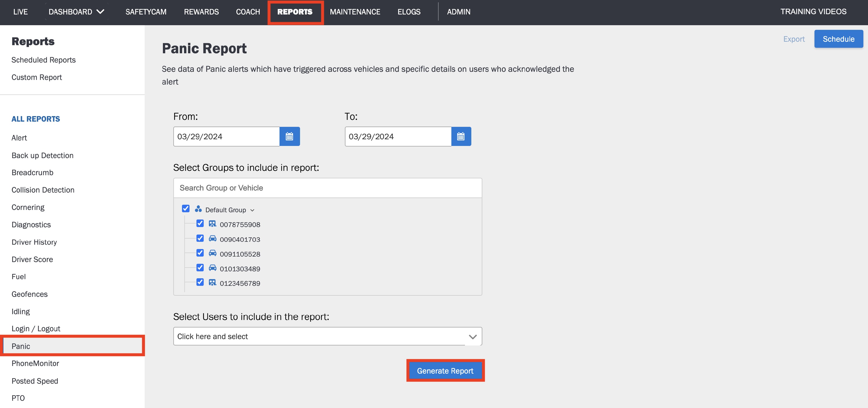Open the Coach tab
868x408 pixels.
pyautogui.click(x=248, y=12)
